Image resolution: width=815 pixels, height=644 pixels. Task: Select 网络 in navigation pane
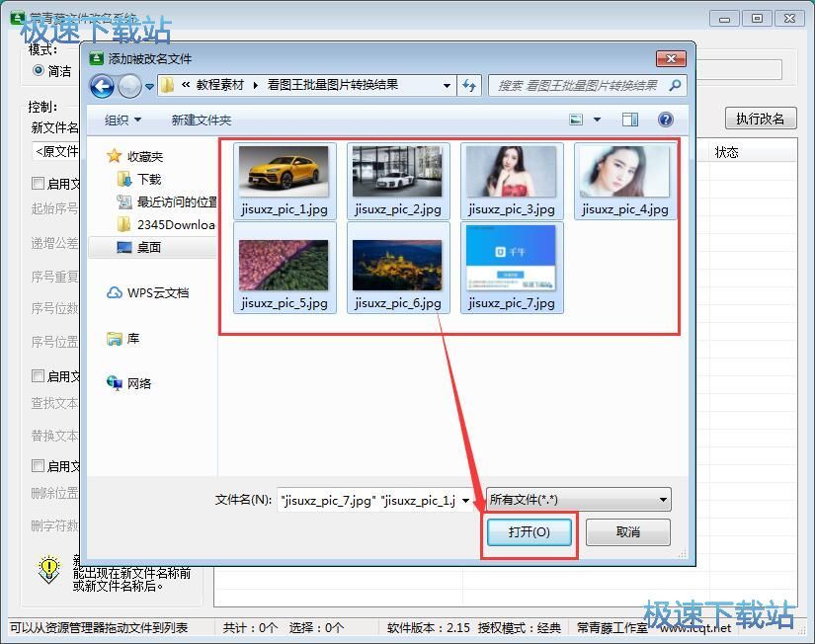coord(138,383)
